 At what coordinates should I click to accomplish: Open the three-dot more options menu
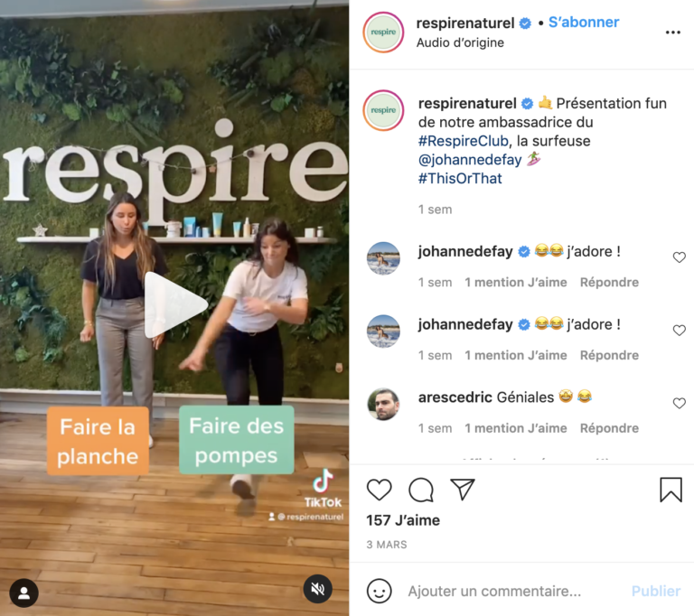[672, 33]
